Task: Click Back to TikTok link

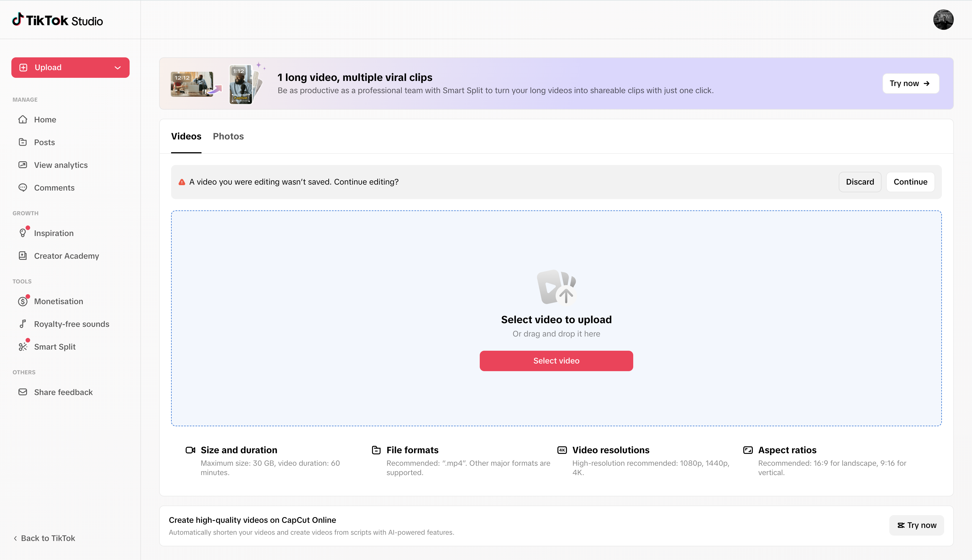Action: click(x=44, y=538)
